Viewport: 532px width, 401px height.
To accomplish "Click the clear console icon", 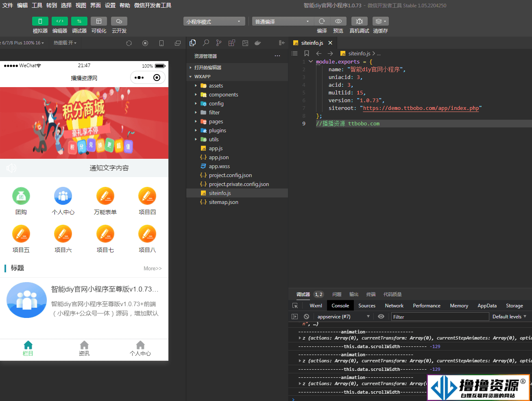I will click(x=306, y=317).
